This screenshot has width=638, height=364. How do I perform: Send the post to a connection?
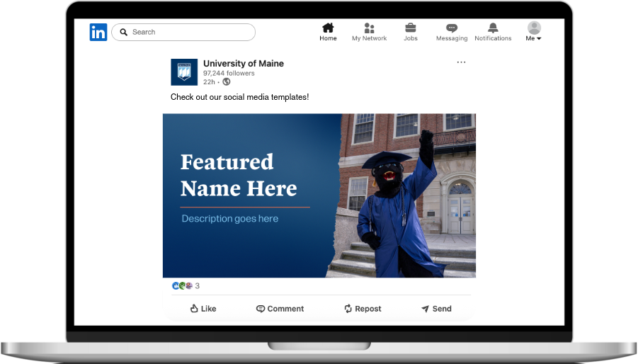coord(436,309)
